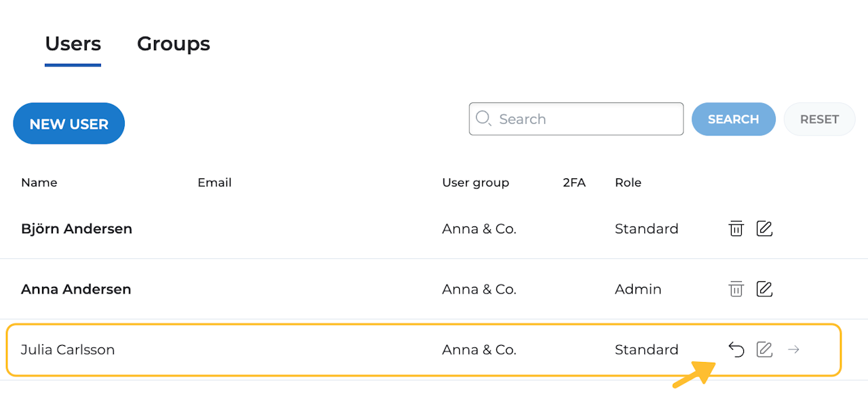Click the Role column header

628,182
